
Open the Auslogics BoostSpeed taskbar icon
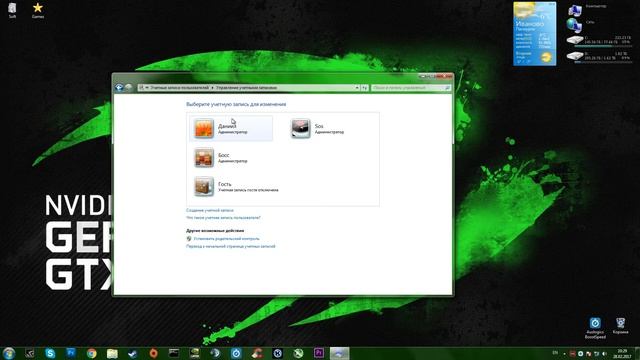point(236,353)
